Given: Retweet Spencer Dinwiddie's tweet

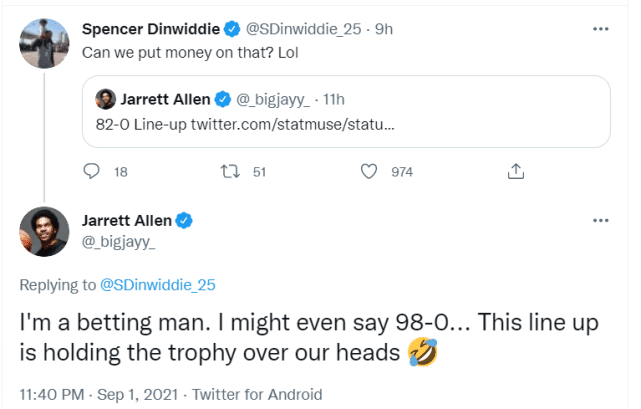Looking at the screenshot, I should [229, 172].
